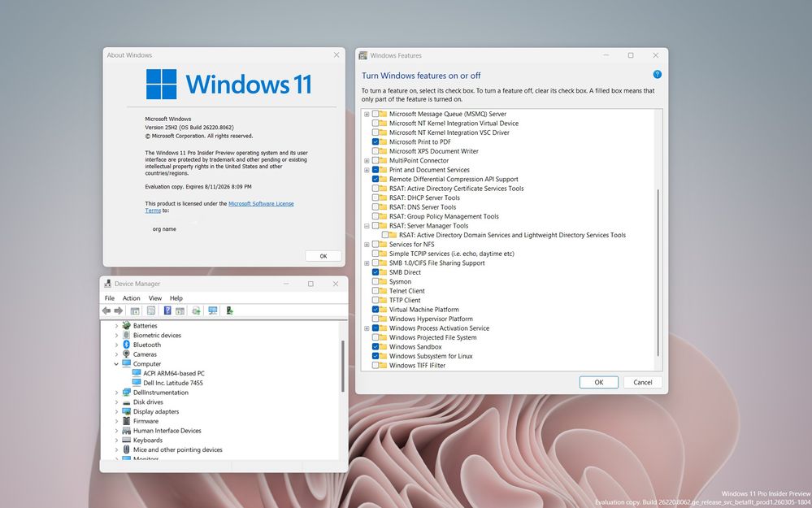812x508 pixels.
Task: Click OK in Windows Features dialog
Action: pyautogui.click(x=599, y=382)
